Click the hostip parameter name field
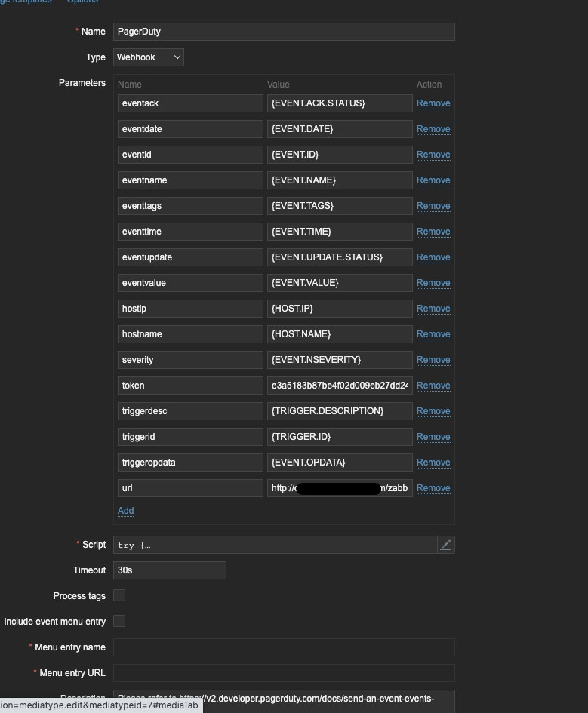The image size is (588, 713). click(x=190, y=309)
